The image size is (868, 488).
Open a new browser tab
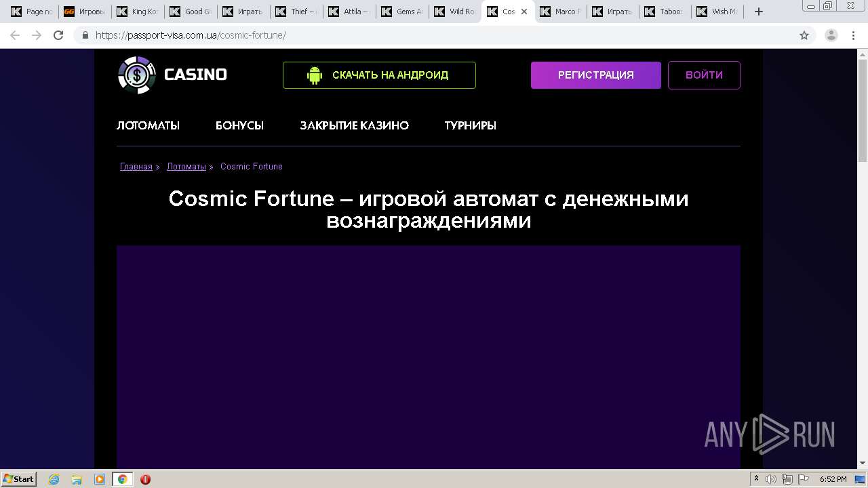[x=759, y=12]
